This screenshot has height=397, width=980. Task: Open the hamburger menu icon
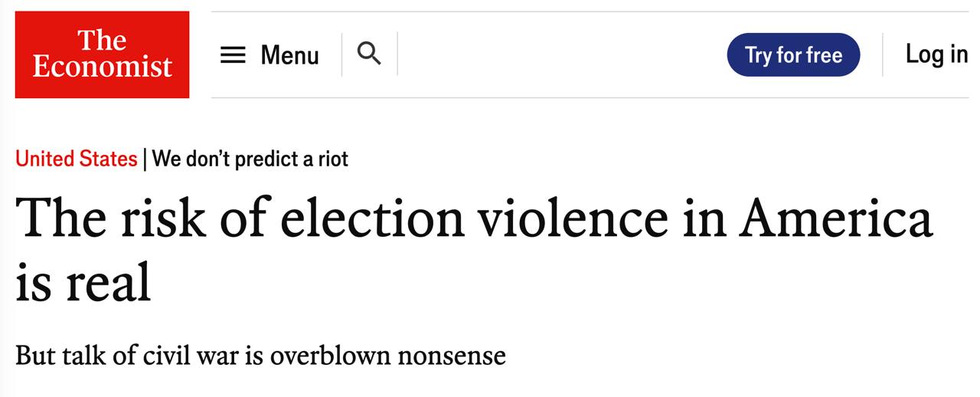pyautogui.click(x=233, y=55)
